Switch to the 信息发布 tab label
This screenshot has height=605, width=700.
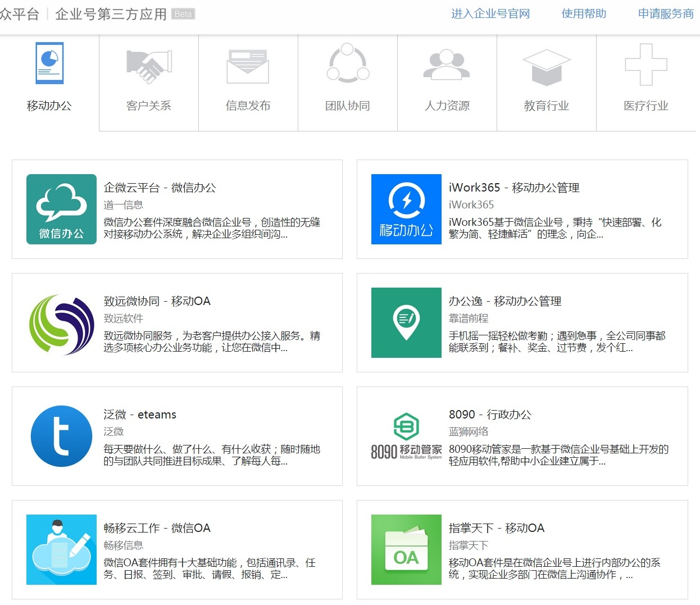coord(248,106)
